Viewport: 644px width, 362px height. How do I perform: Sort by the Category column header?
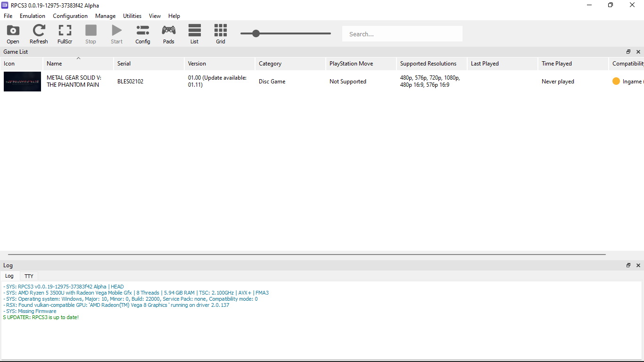coord(290,64)
